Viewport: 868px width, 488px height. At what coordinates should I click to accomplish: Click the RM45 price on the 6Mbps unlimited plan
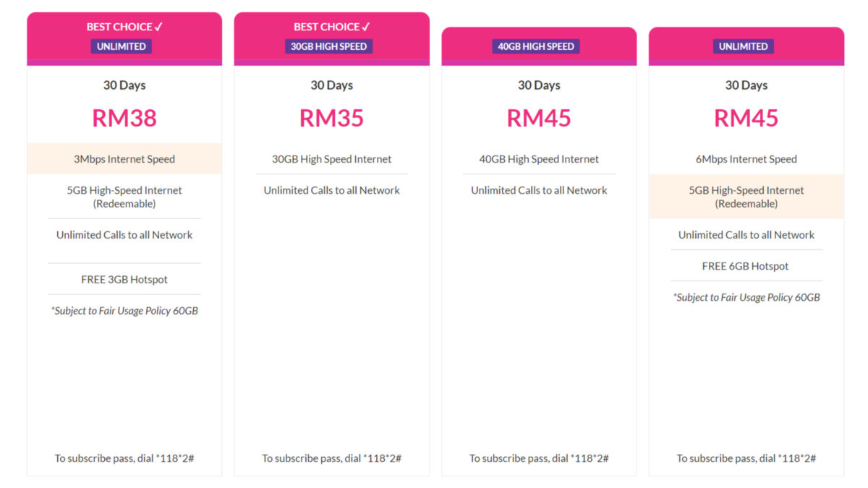(x=746, y=118)
